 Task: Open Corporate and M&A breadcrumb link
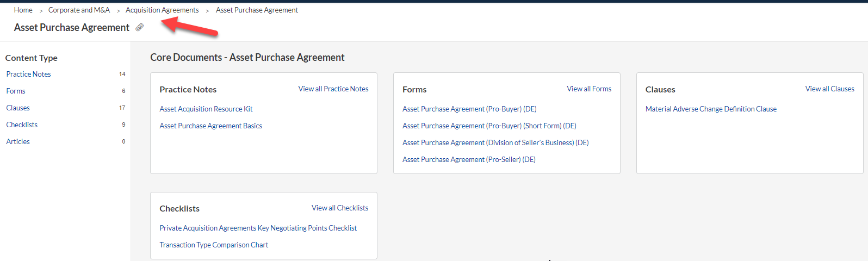(79, 10)
